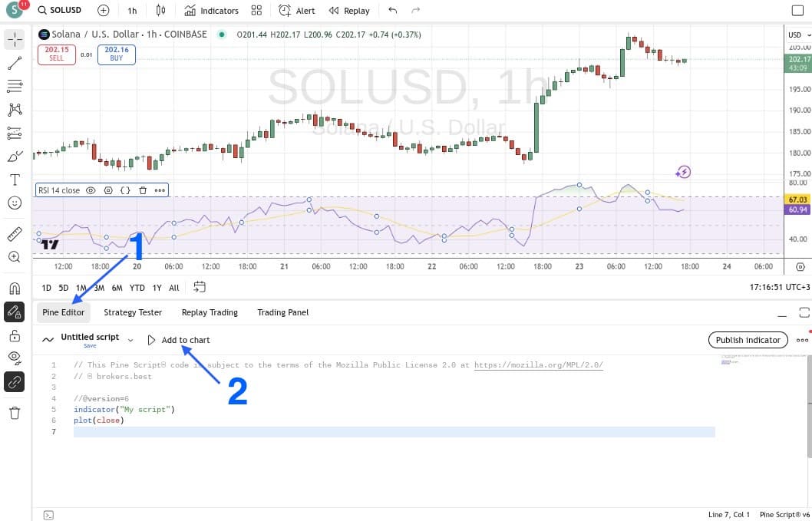Select the Text annotation tool
The width and height of the screenshot is (812, 521).
tap(15, 180)
